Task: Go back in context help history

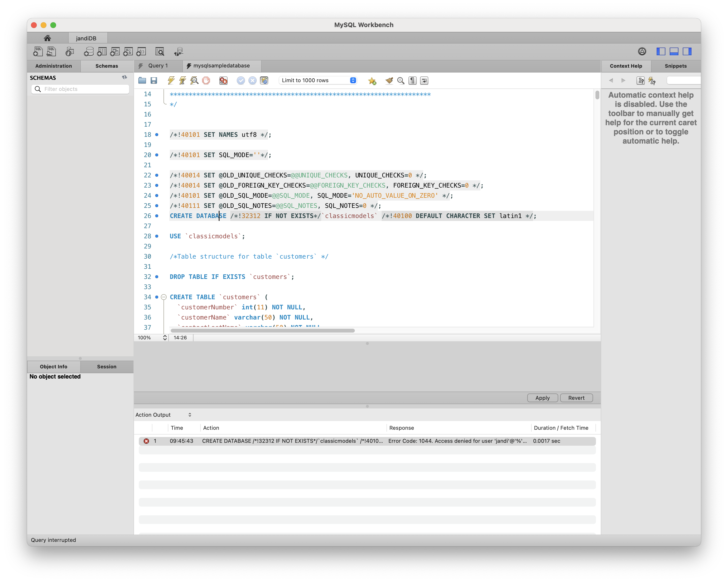Action: coord(611,81)
